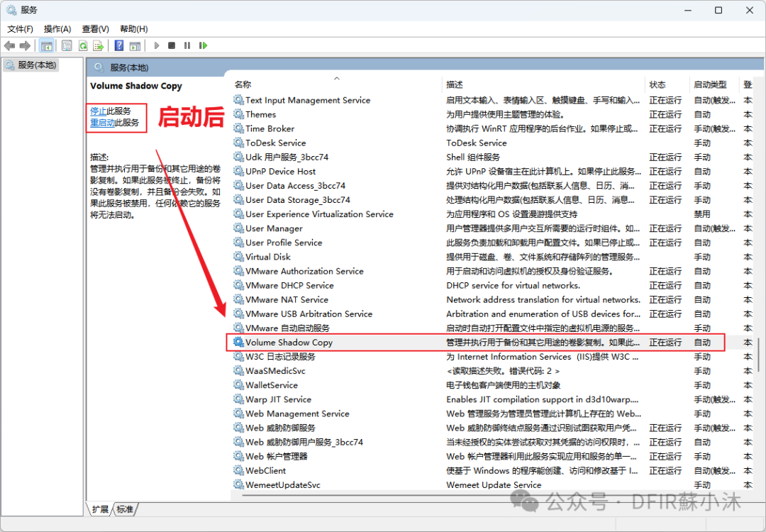Click the Restart Service toolbar icon
Image resolution: width=766 pixels, height=532 pixels.
[x=204, y=45]
